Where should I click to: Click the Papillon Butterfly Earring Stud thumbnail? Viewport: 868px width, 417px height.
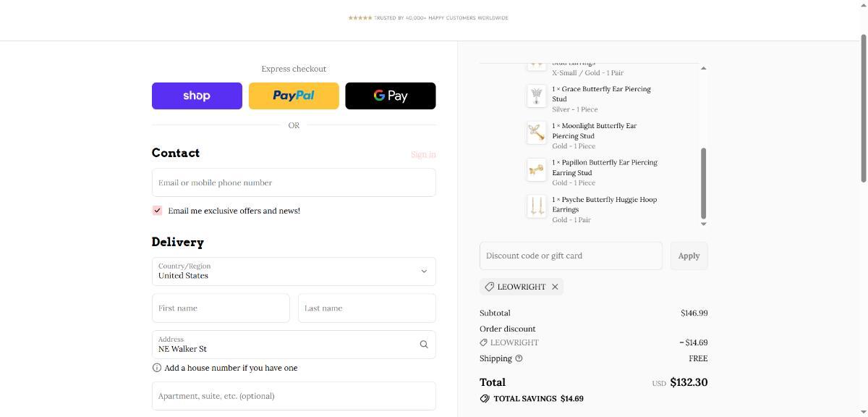(x=536, y=169)
